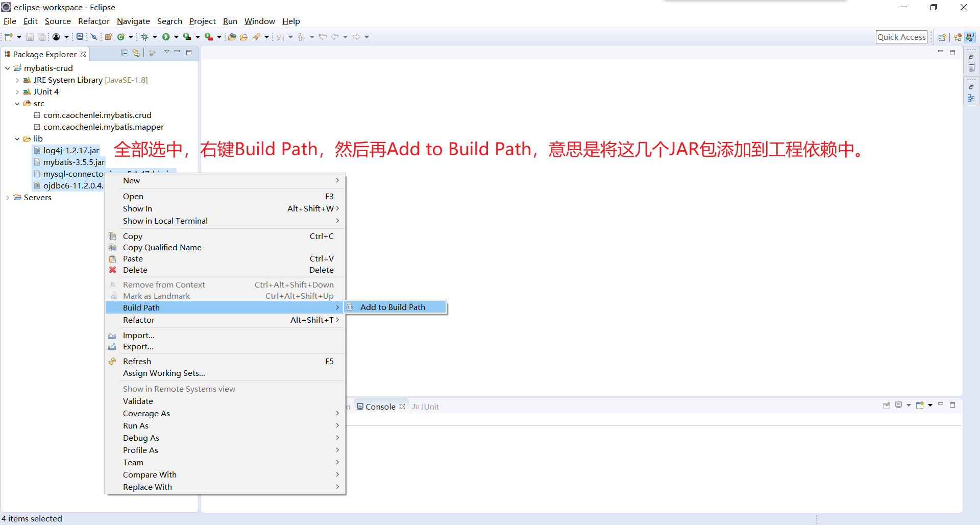
Task: Switch to the Java EE perspective icon
Action: point(958,37)
